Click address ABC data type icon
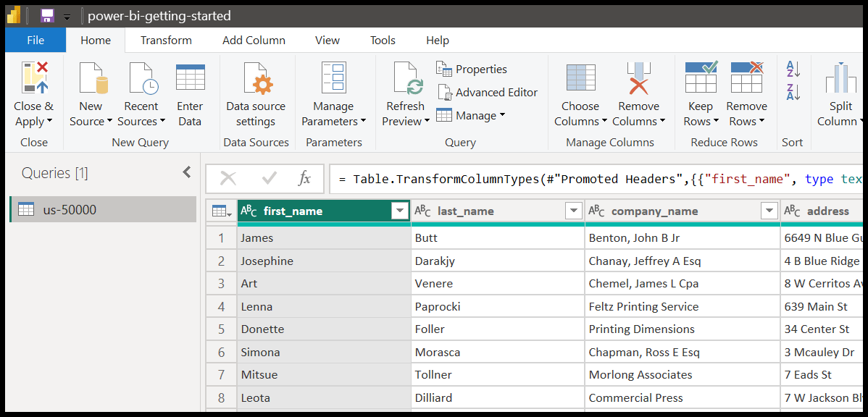Viewport: 868px width, 417px height. click(x=793, y=211)
